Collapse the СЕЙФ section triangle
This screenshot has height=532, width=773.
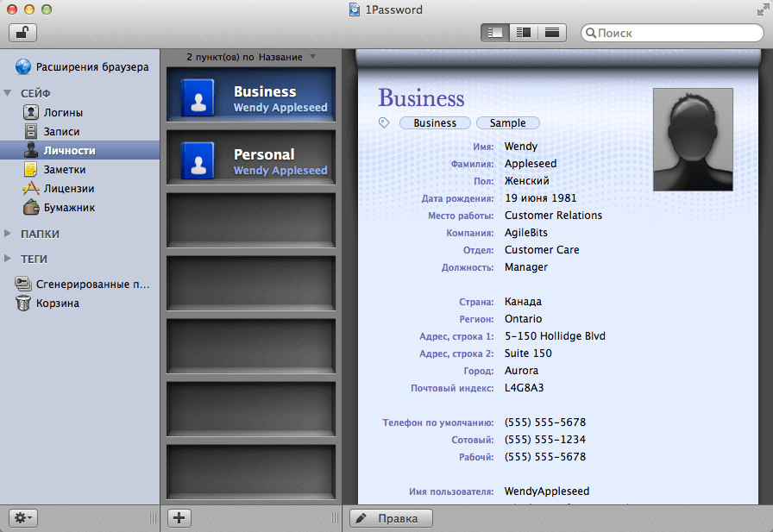pyautogui.click(x=8, y=92)
